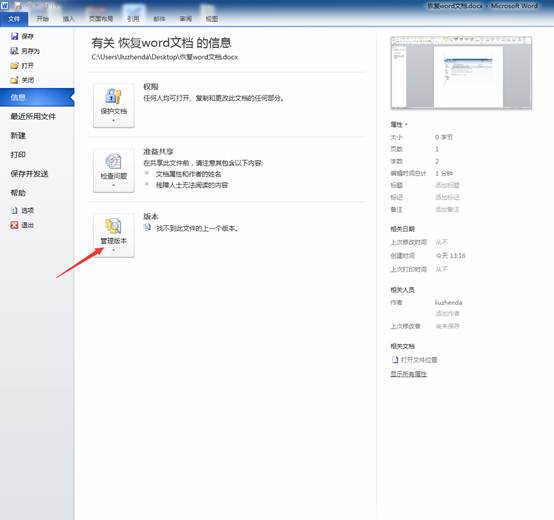
Task: Click the 准备共享 heading
Action: 158,152
